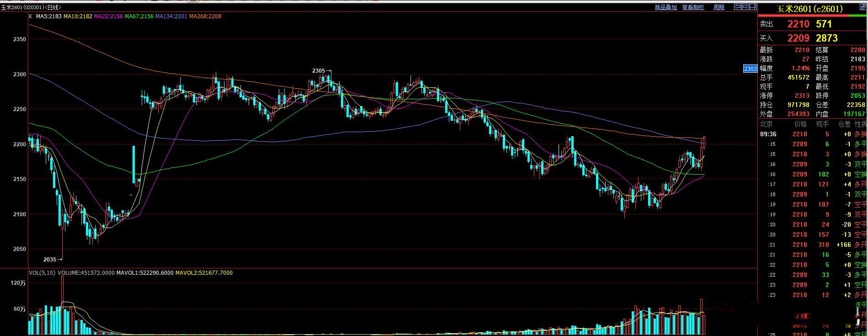Click the MA10:2182 indicator label
Viewport: 868px width, 336px height.
[x=78, y=16]
